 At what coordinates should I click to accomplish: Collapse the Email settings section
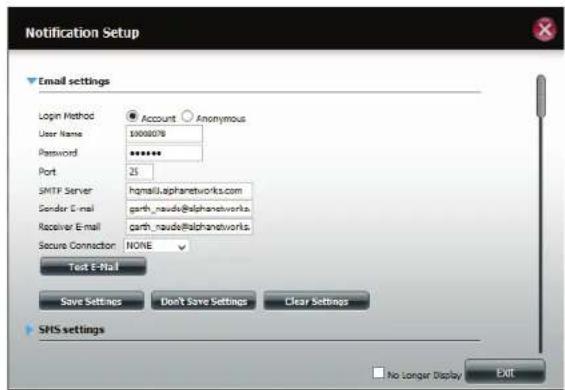click(32, 80)
